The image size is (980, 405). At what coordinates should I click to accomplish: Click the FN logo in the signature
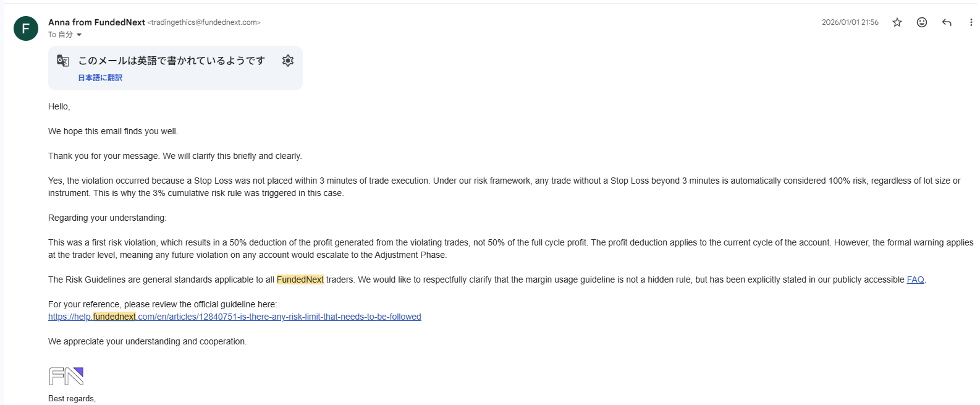tap(66, 376)
